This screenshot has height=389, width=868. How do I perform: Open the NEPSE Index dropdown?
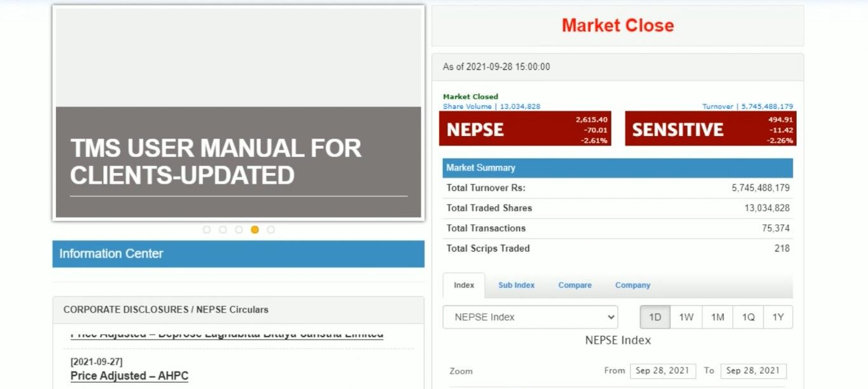pyautogui.click(x=530, y=317)
